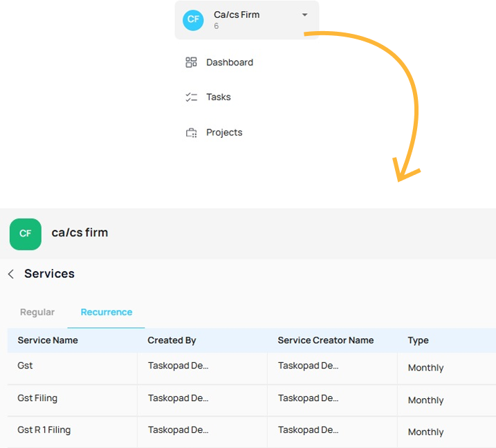Viewport: 496px width, 448px height.
Task: Click the green CF firm logo
Action: tap(26, 234)
